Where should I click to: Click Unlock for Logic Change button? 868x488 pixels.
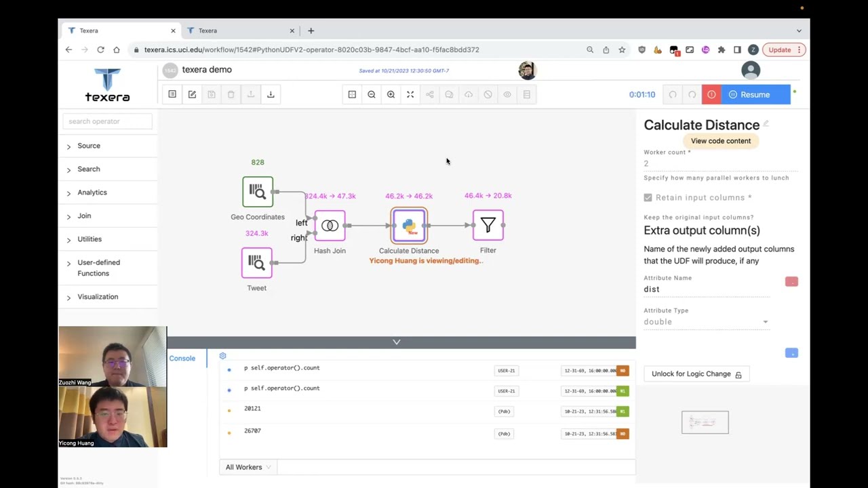(696, 374)
